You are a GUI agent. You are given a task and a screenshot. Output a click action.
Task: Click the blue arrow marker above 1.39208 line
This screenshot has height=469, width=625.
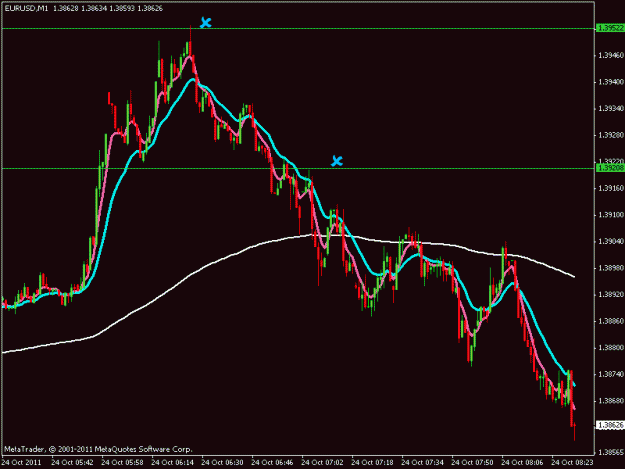(337, 161)
